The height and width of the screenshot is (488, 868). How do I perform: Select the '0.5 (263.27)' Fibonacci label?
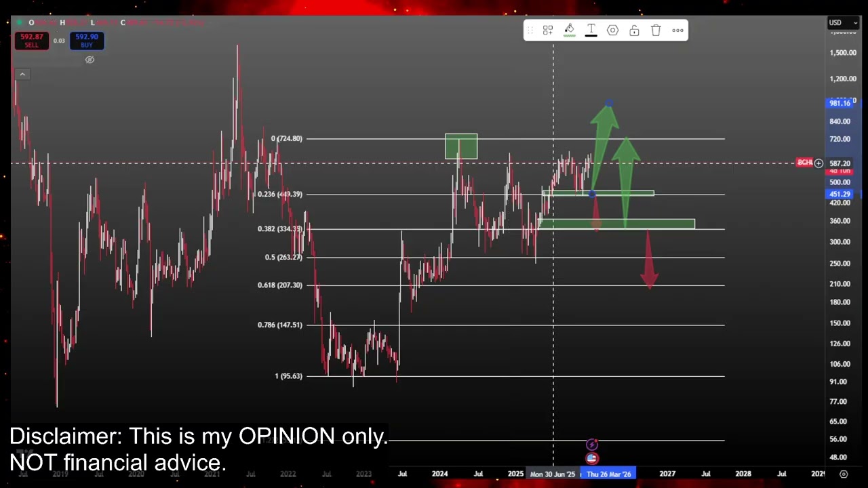coord(283,258)
